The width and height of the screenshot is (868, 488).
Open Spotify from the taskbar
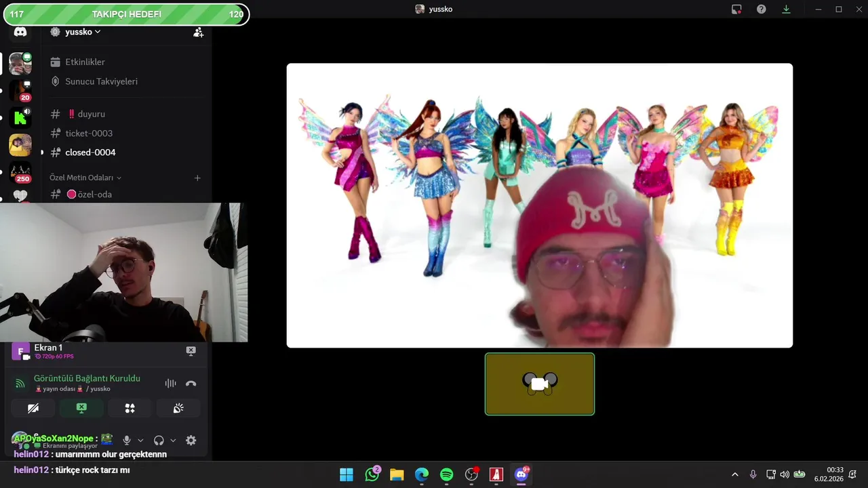click(446, 474)
